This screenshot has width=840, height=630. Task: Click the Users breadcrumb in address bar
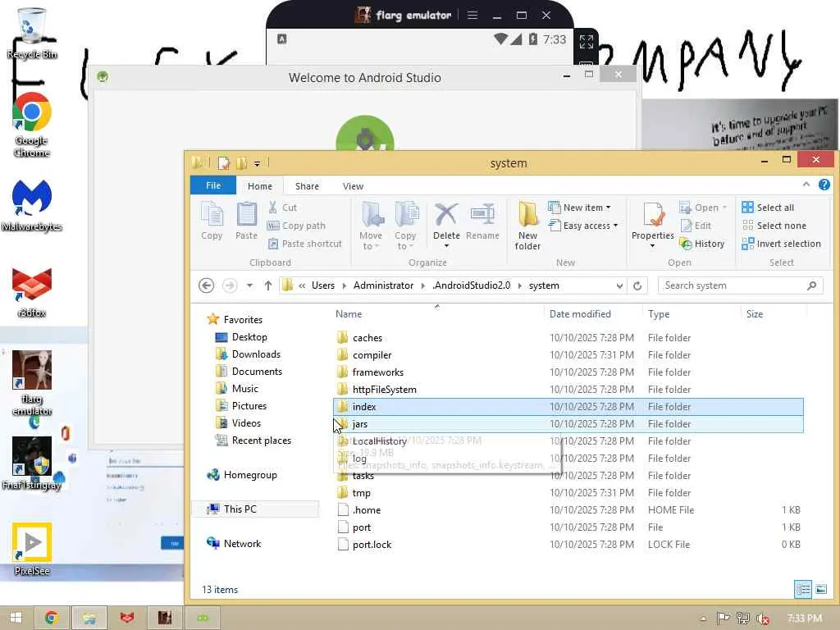coord(323,285)
